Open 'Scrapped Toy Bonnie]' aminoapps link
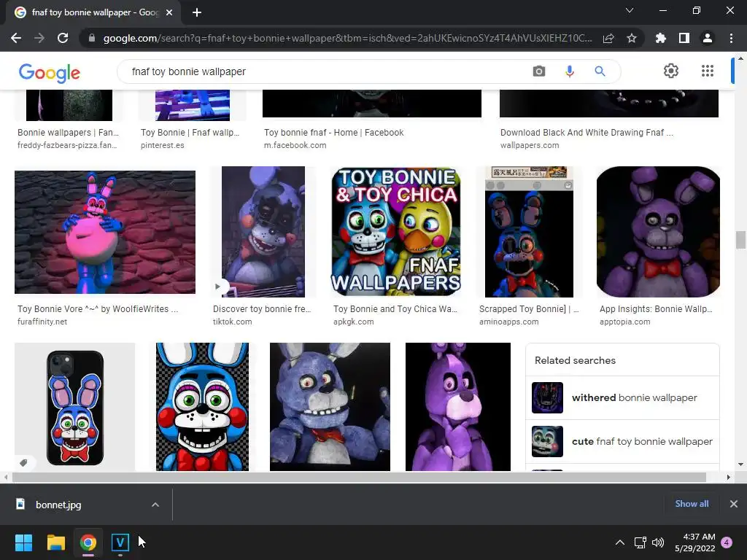This screenshot has width=747, height=560. coord(529,308)
